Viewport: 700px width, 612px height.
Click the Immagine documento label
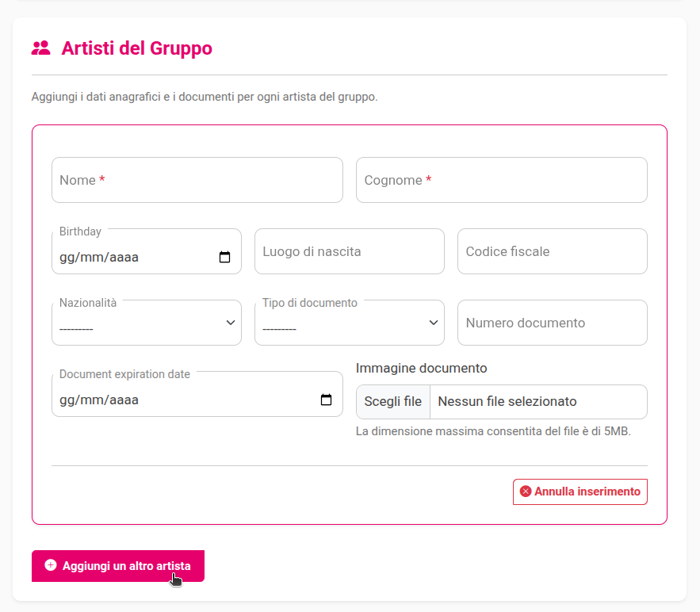422,369
